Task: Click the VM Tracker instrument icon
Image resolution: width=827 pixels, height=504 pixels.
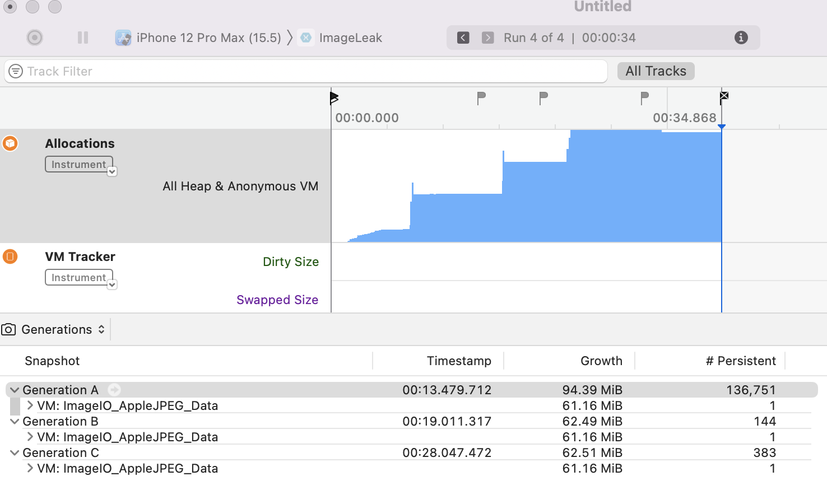Action: tap(10, 256)
